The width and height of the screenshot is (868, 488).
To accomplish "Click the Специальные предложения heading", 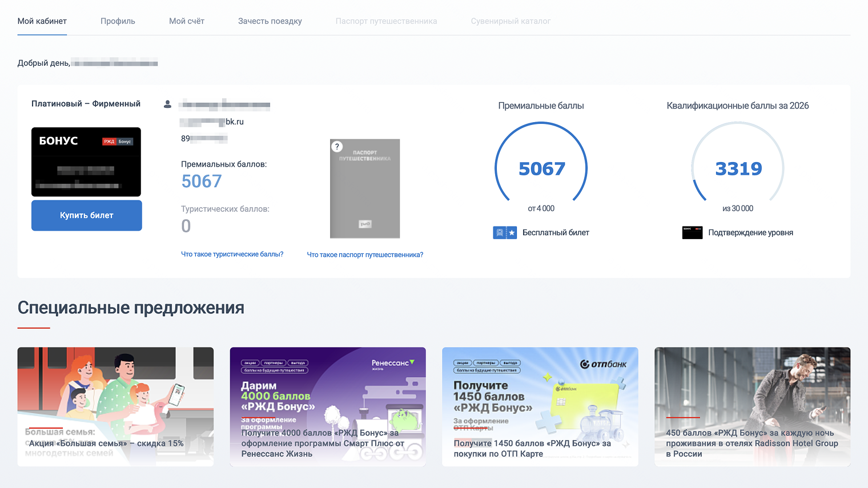I will pyautogui.click(x=131, y=308).
